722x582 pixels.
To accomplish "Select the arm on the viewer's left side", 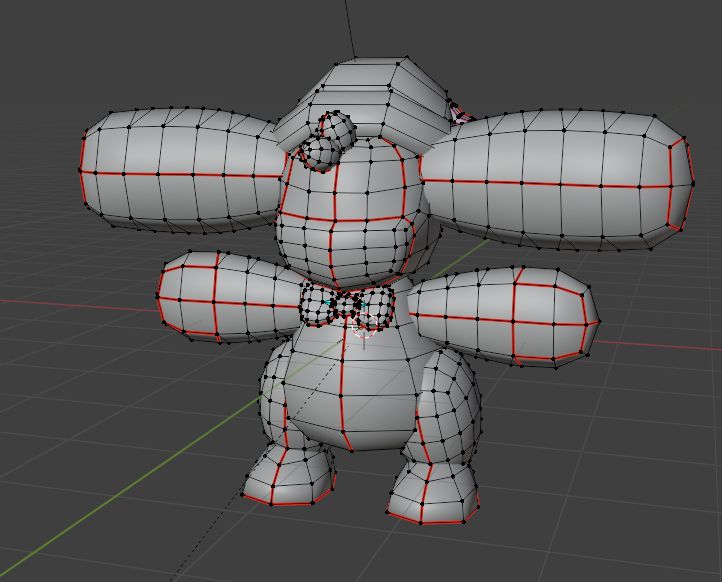I will click(x=230, y=297).
